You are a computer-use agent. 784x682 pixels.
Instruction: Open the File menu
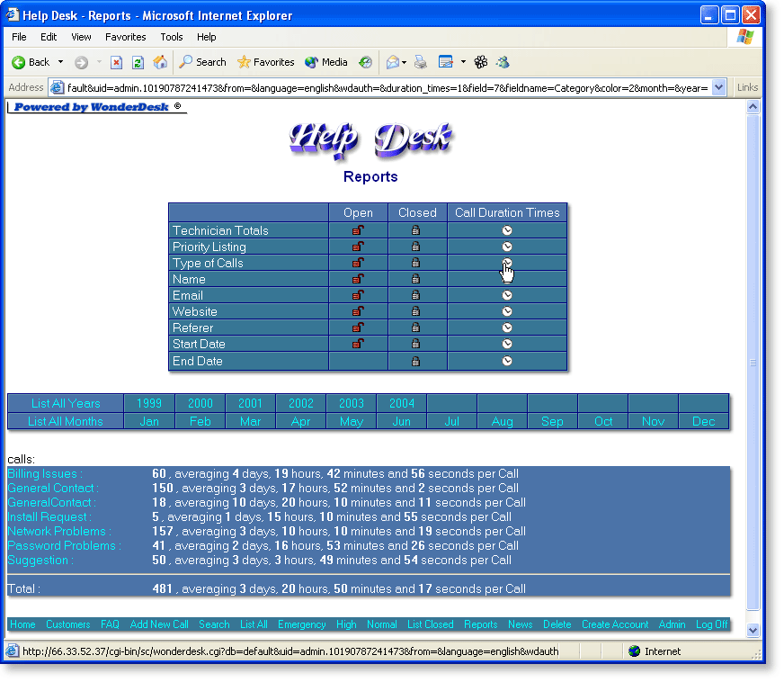[19, 37]
